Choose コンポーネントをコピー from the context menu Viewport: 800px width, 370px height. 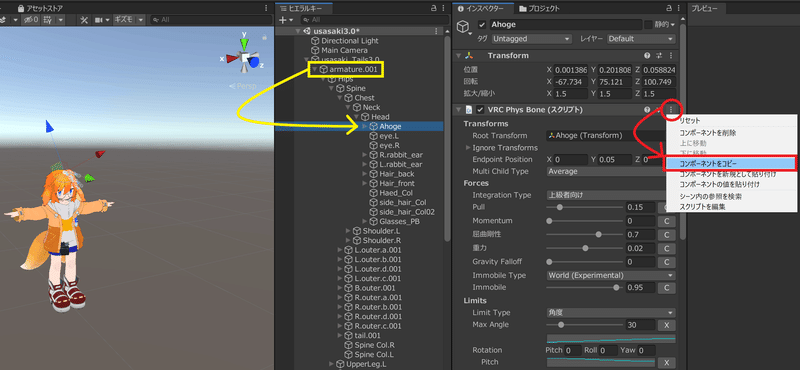point(731,164)
